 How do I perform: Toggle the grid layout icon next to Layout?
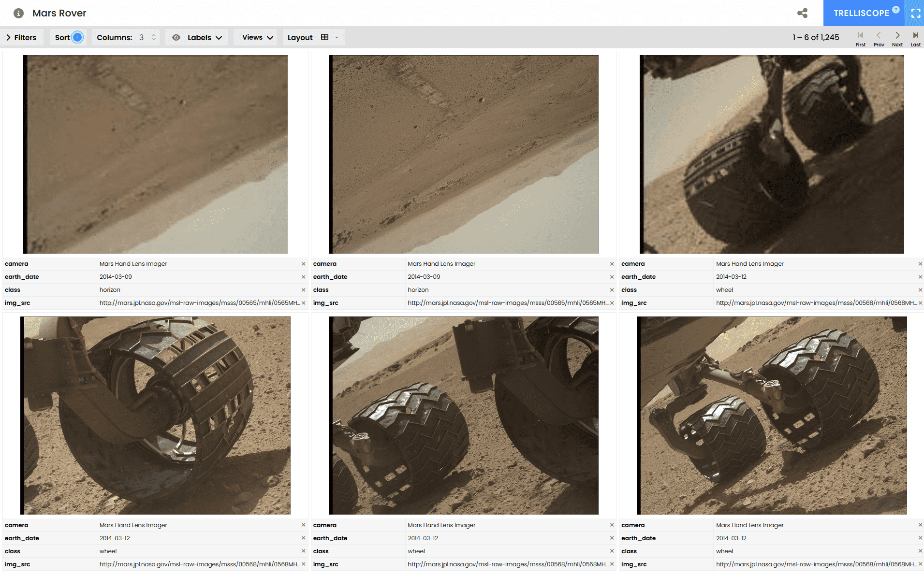[325, 37]
